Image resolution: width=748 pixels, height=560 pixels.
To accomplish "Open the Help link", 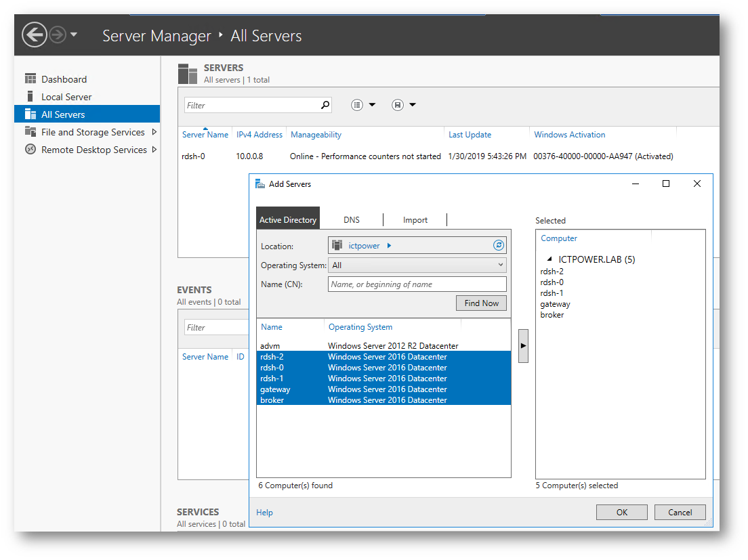I will coord(264,513).
